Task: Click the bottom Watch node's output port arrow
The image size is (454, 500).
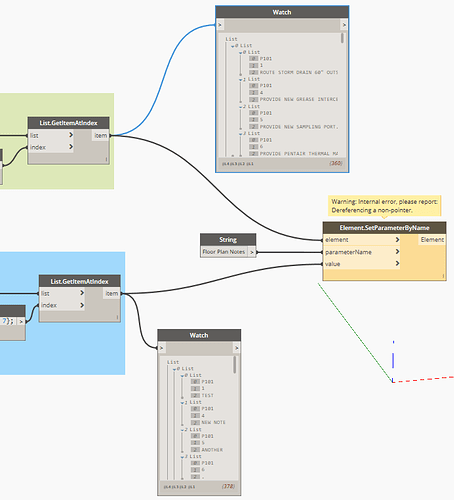Action: (236, 348)
